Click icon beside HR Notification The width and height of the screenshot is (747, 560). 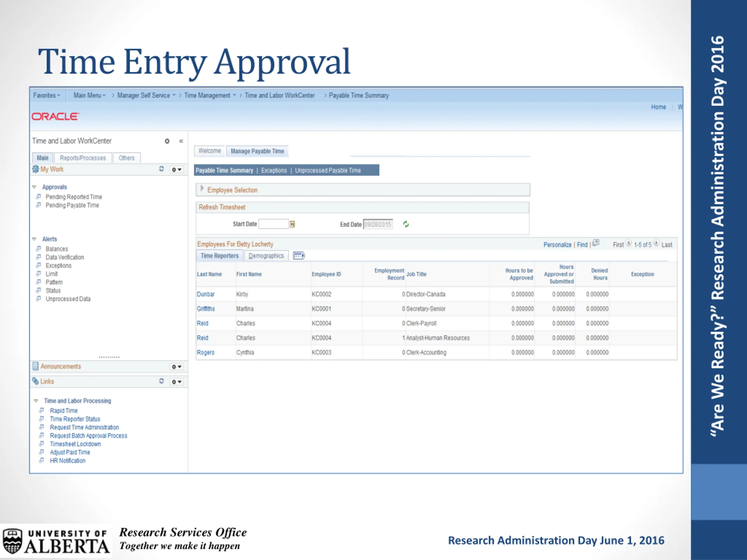(x=41, y=460)
